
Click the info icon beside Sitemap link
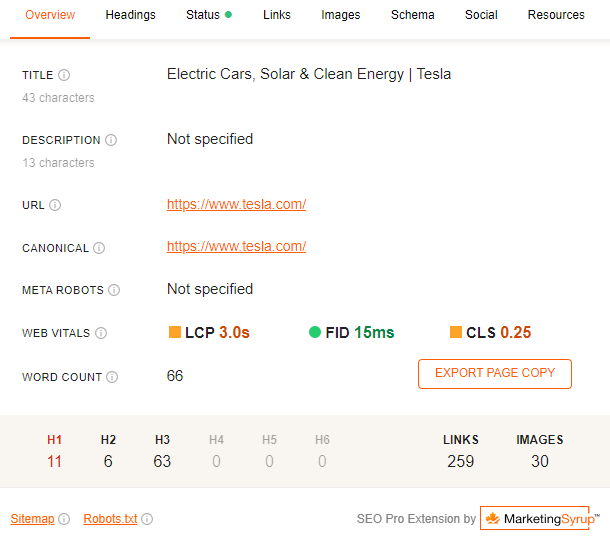point(64,519)
